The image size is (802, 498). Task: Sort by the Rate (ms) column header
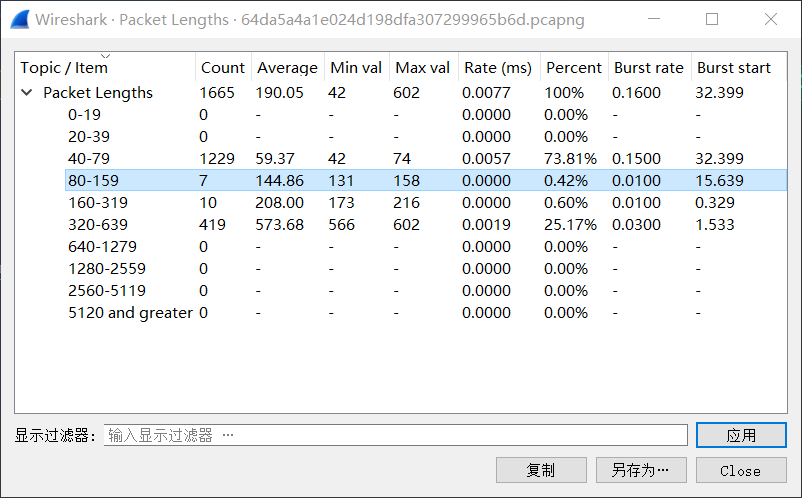click(499, 67)
